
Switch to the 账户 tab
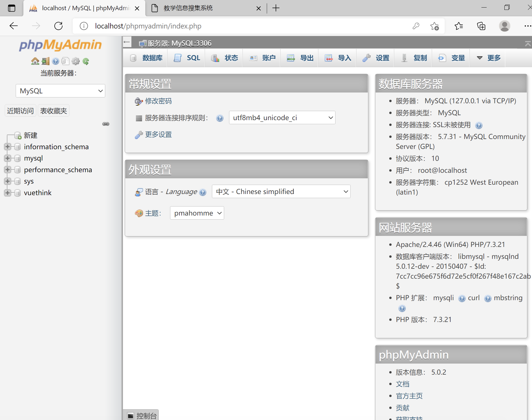point(262,58)
